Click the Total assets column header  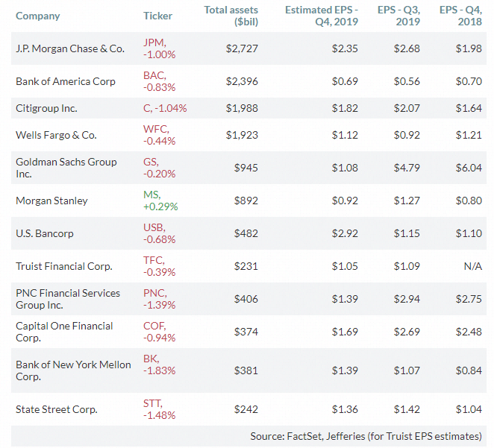point(231,16)
